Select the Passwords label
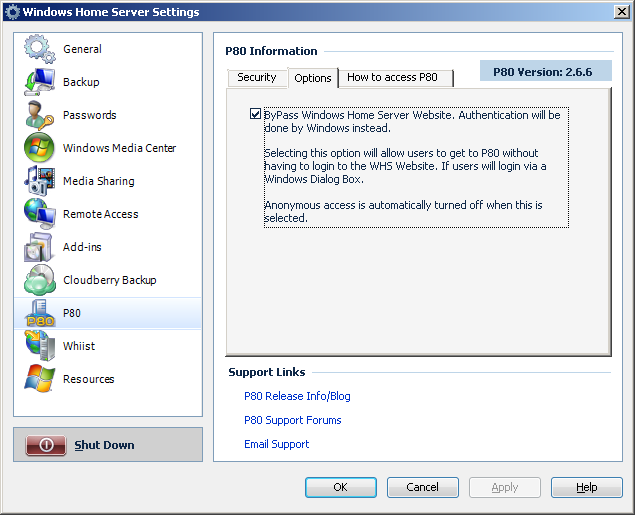635x515 pixels. click(89, 115)
